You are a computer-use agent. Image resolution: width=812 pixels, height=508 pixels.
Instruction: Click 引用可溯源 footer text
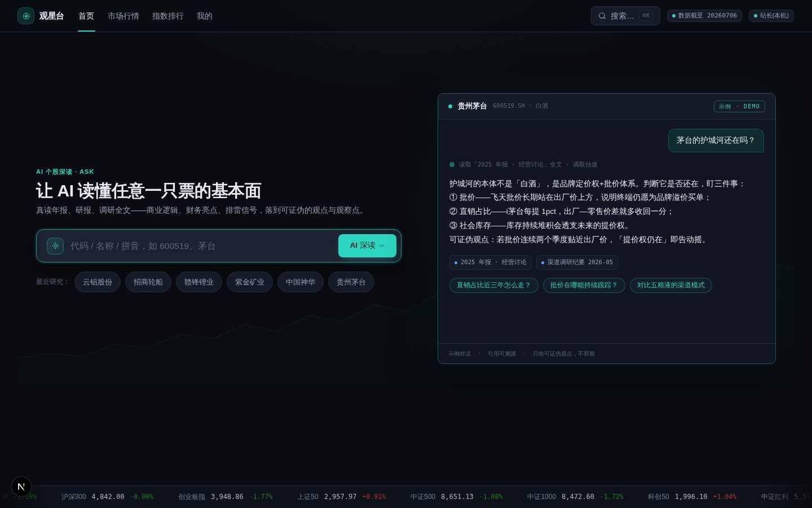tap(502, 354)
